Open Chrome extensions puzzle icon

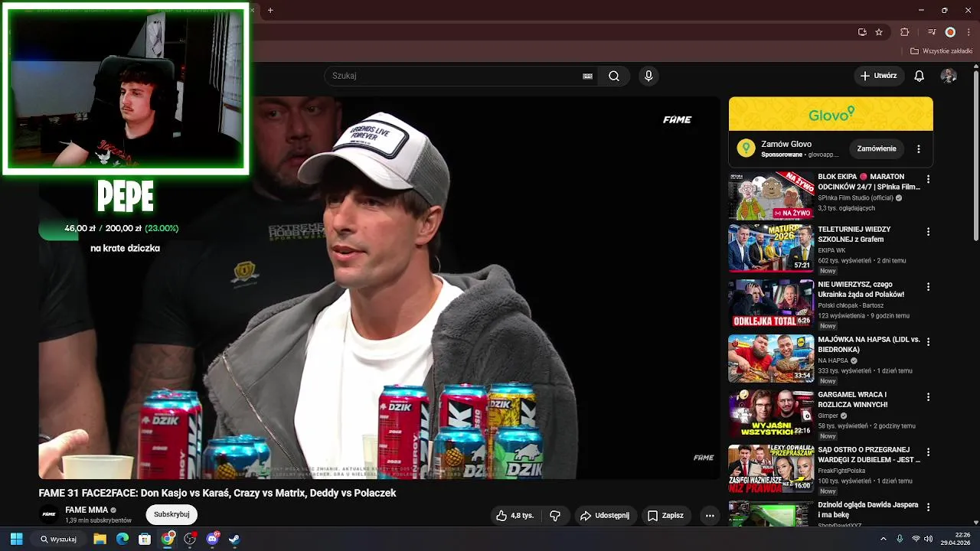[x=905, y=32]
